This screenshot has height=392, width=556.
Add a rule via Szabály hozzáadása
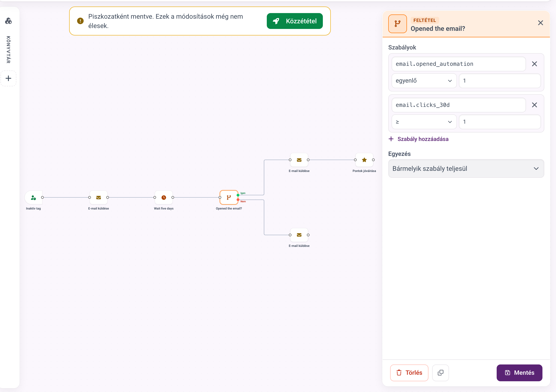[x=418, y=139]
